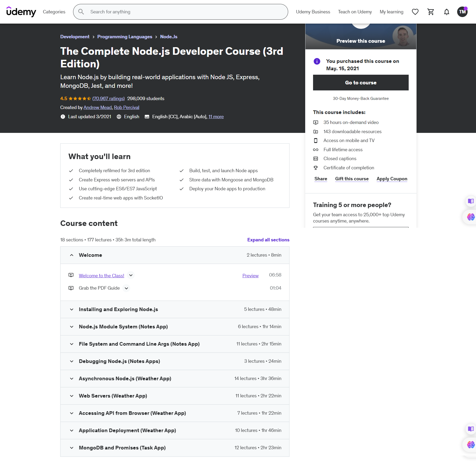The image size is (476, 461).
Task: Click Apply Coupon
Action: 392,178
